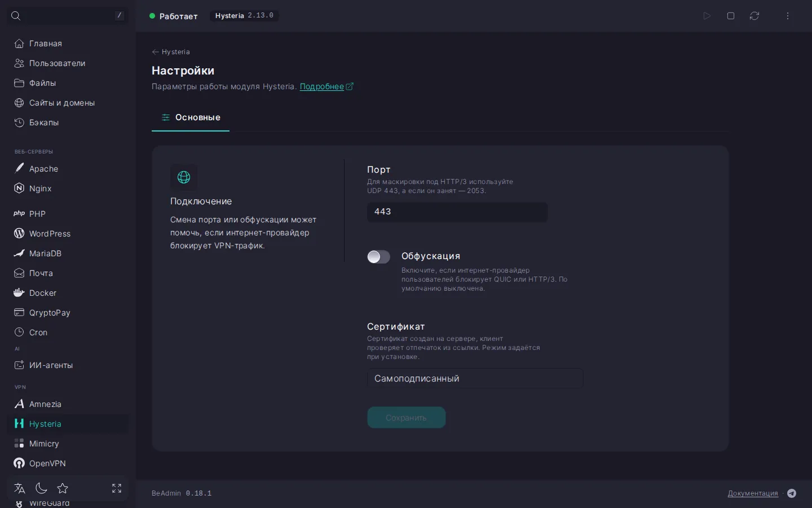Open the WordPress section
The image size is (812, 508).
68,234
